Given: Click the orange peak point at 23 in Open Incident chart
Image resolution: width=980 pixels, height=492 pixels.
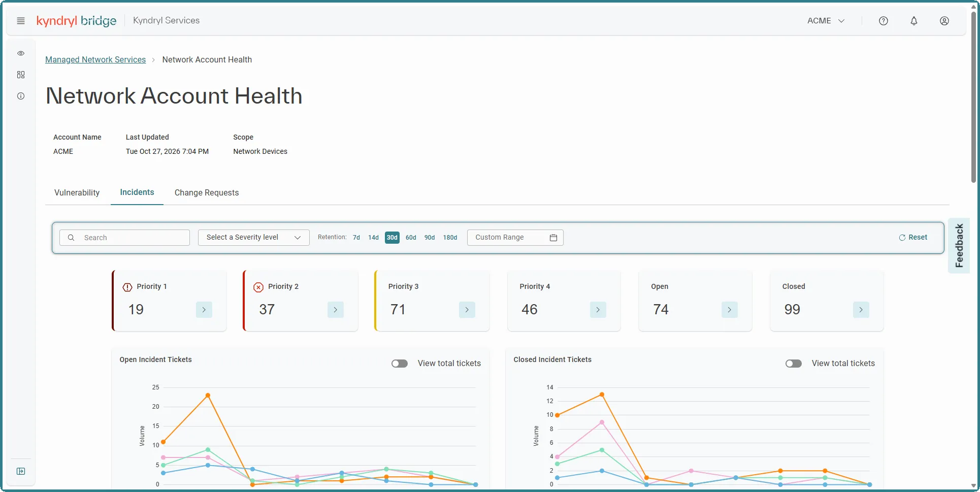Looking at the screenshot, I should (x=208, y=396).
